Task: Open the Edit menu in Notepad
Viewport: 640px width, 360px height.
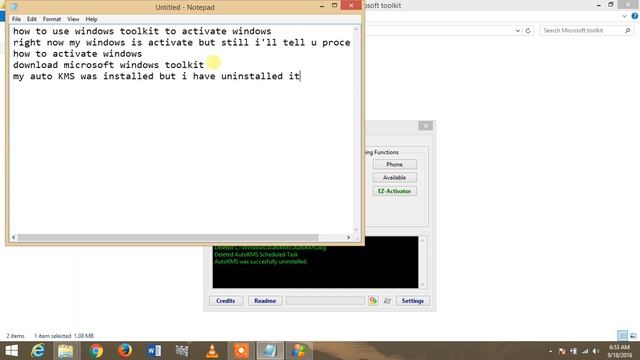Action: [31, 19]
